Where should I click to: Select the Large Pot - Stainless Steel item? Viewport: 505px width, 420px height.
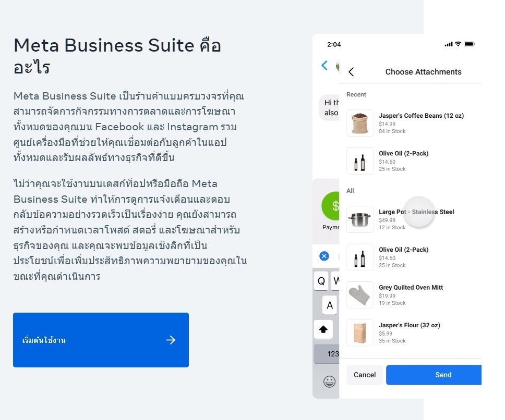(x=416, y=219)
